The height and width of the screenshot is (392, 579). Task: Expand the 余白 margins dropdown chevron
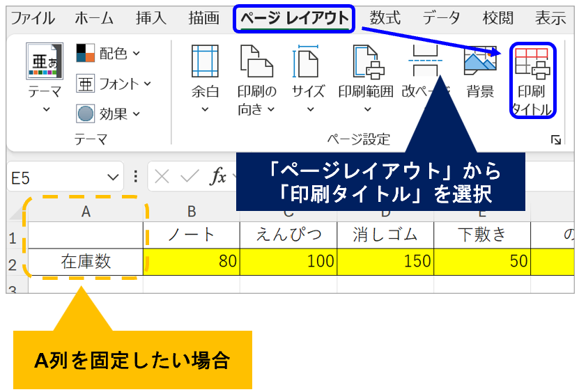[x=205, y=109]
